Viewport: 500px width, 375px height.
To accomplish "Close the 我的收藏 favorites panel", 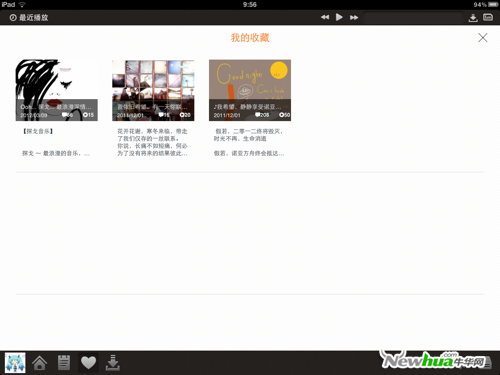I will click(483, 38).
